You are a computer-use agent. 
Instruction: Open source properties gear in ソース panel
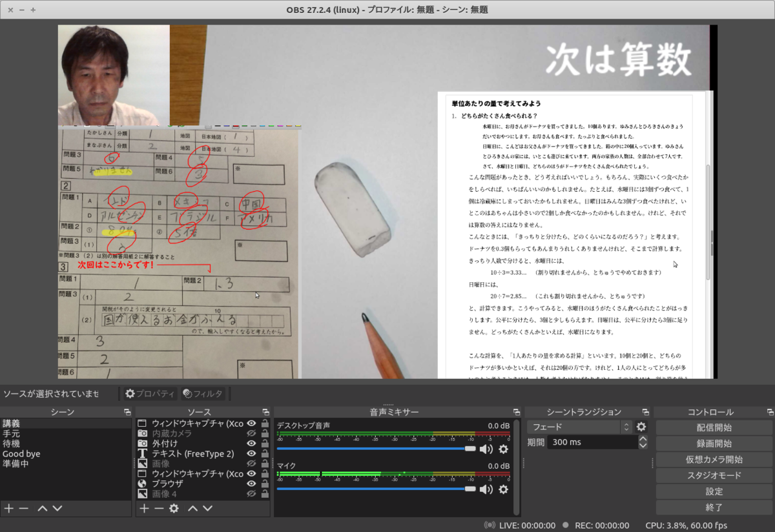174,509
